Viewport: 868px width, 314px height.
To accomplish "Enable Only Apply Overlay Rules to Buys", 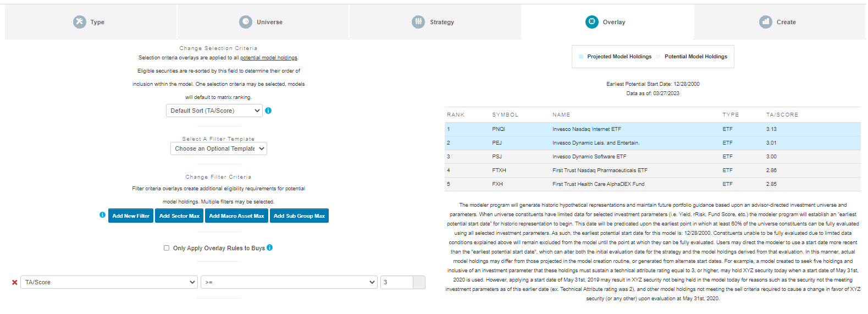I will (167, 248).
